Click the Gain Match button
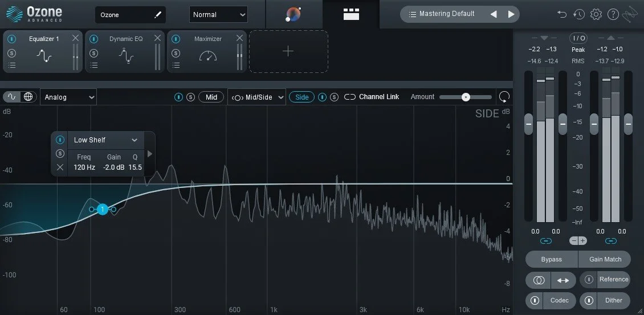Viewport: 644px width, 315px height. (x=605, y=260)
